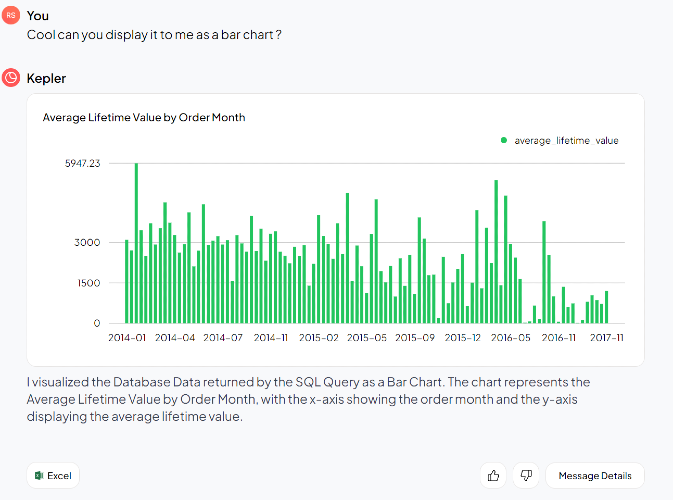Click the thumbs up feedback icon

click(493, 476)
